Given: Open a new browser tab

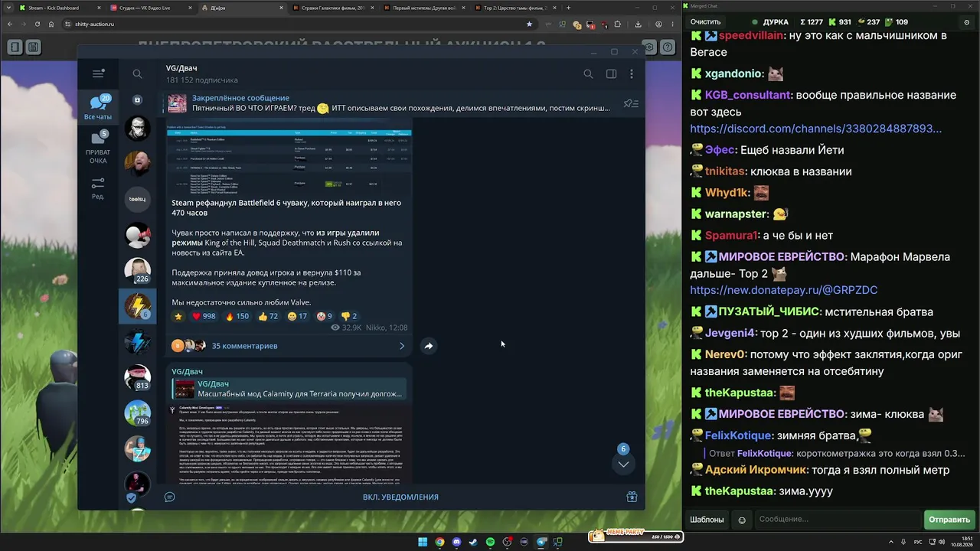Looking at the screenshot, I should pos(568,8).
